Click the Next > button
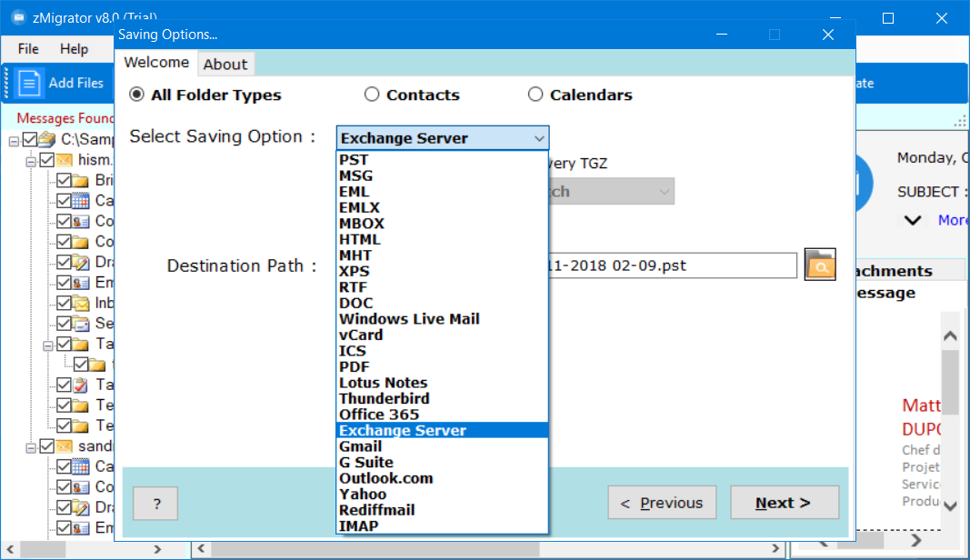Screen dimensions: 970x560 point(785,503)
